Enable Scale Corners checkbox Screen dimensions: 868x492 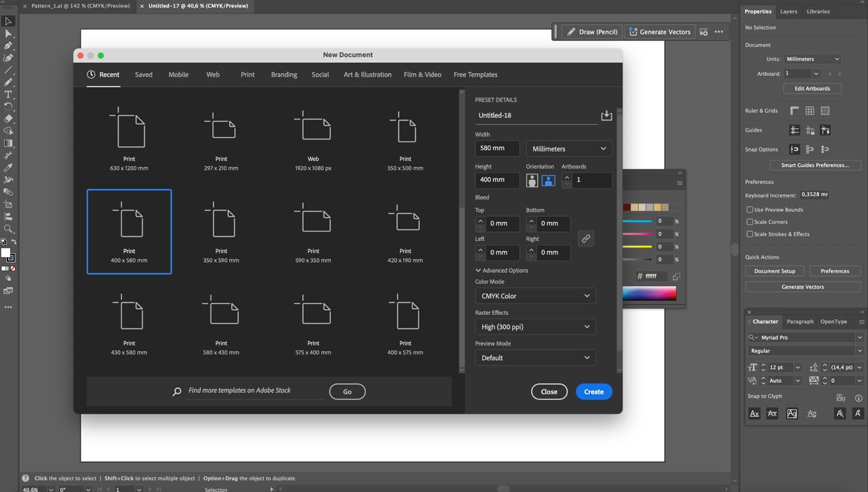point(750,222)
